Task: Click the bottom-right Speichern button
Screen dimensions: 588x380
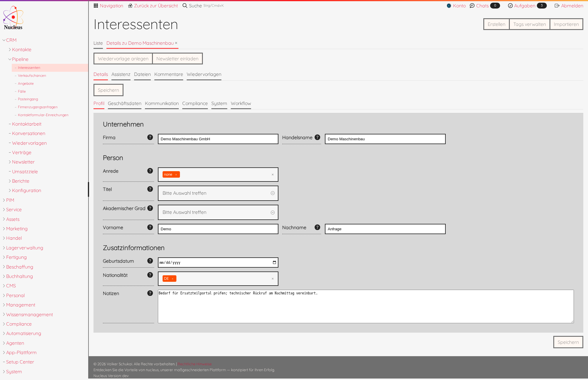Action: (568, 342)
